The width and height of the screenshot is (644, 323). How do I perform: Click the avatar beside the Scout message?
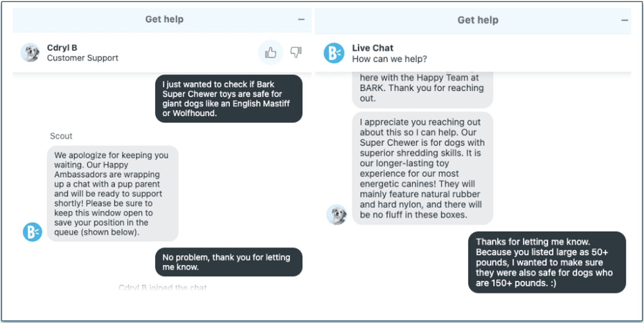(x=32, y=233)
